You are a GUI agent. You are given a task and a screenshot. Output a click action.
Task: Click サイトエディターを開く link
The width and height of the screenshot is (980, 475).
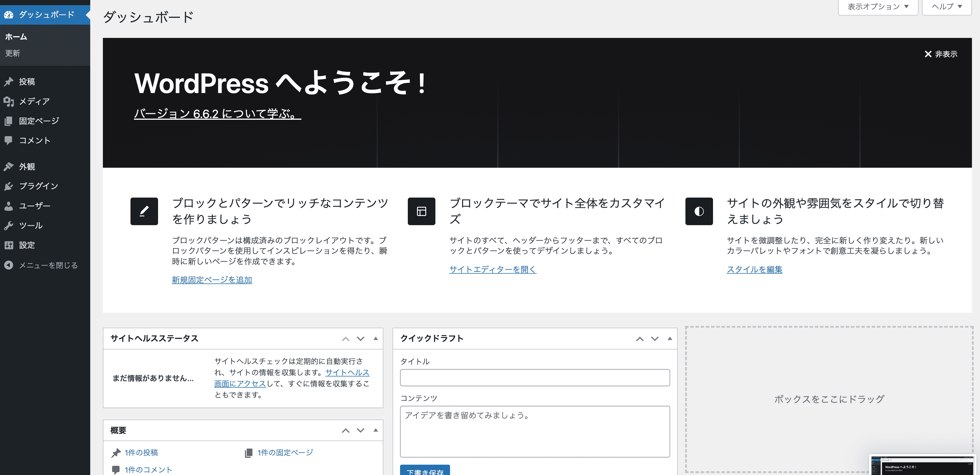(493, 269)
